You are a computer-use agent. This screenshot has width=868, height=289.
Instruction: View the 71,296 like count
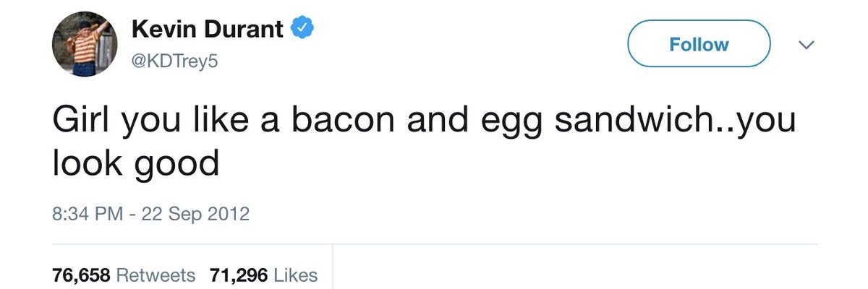tap(239, 275)
